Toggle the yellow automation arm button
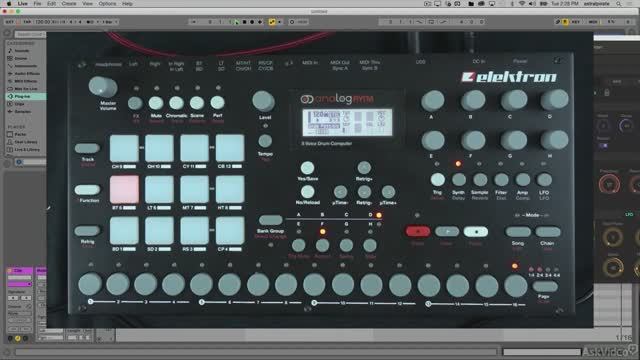The image size is (640, 360). 272,22
